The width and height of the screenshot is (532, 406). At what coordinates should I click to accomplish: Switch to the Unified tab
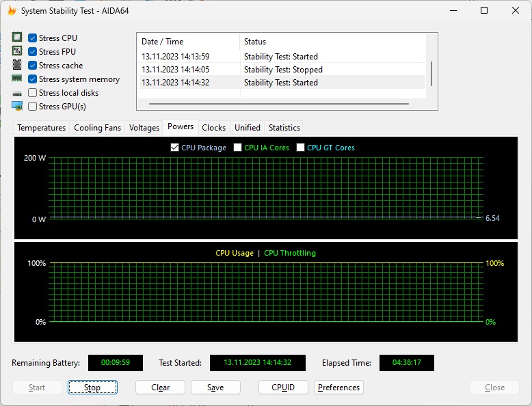(248, 128)
